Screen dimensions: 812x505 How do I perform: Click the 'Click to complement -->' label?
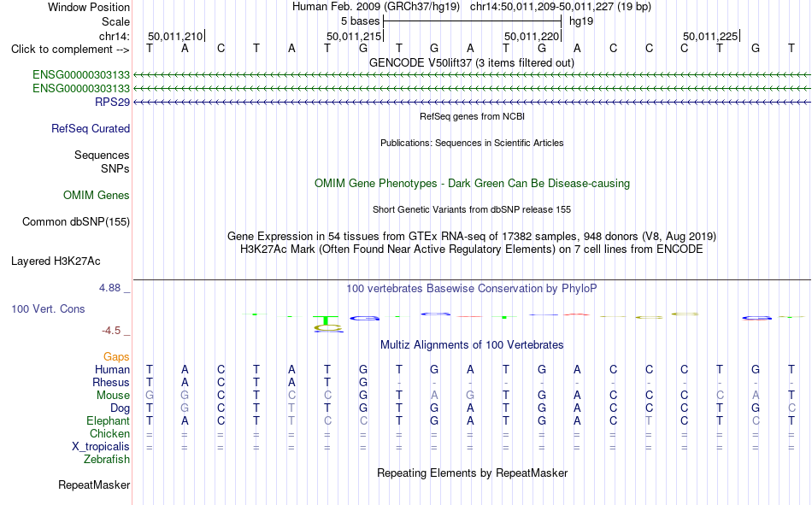click(x=70, y=50)
